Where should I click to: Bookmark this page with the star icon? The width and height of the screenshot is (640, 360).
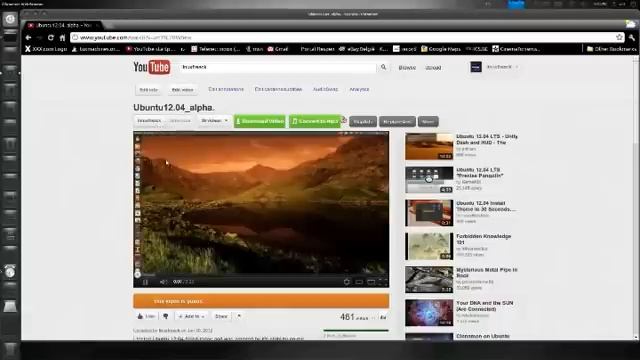(619, 37)
